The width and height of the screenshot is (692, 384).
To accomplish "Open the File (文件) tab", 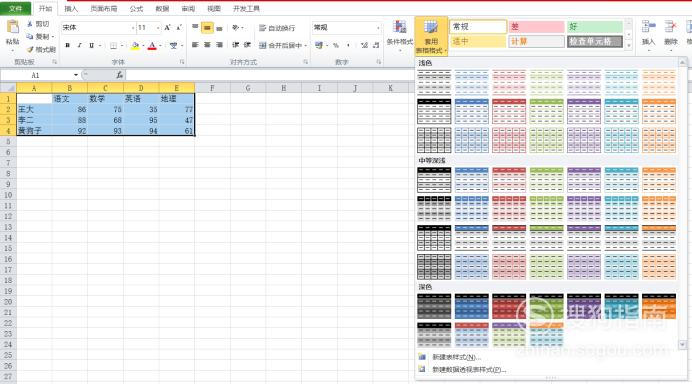I will pyautogui.click(x=15, y=8).
